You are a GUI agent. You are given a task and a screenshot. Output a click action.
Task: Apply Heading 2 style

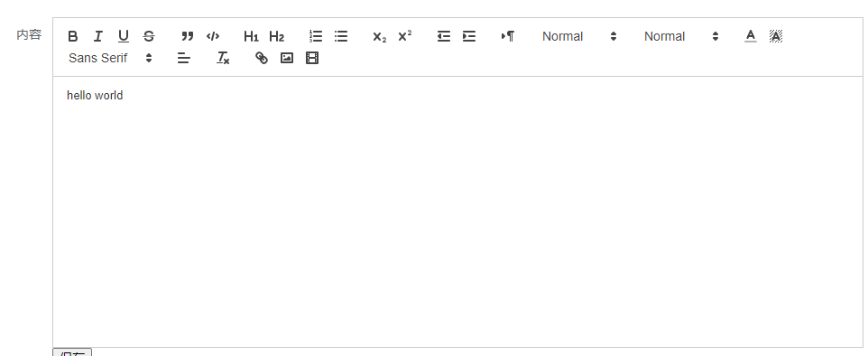(x=277, y=37)
